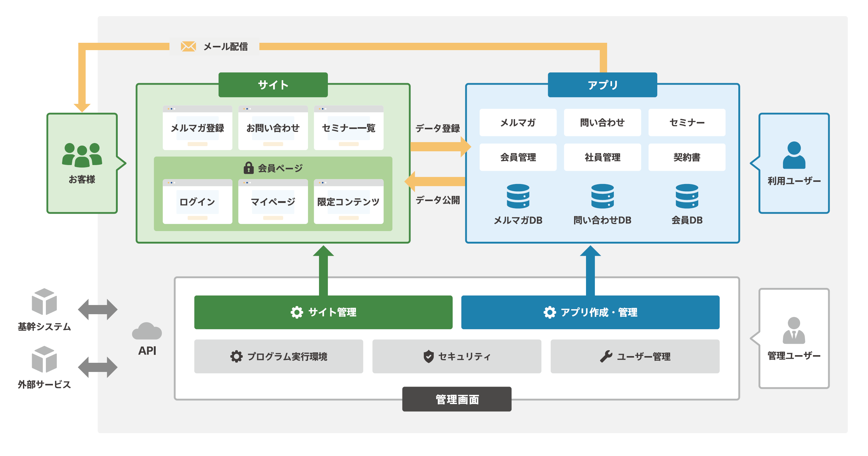868x456 pixels.
Task: Click the blue 利用ユーザー person icon
Action: coord(794,155)
